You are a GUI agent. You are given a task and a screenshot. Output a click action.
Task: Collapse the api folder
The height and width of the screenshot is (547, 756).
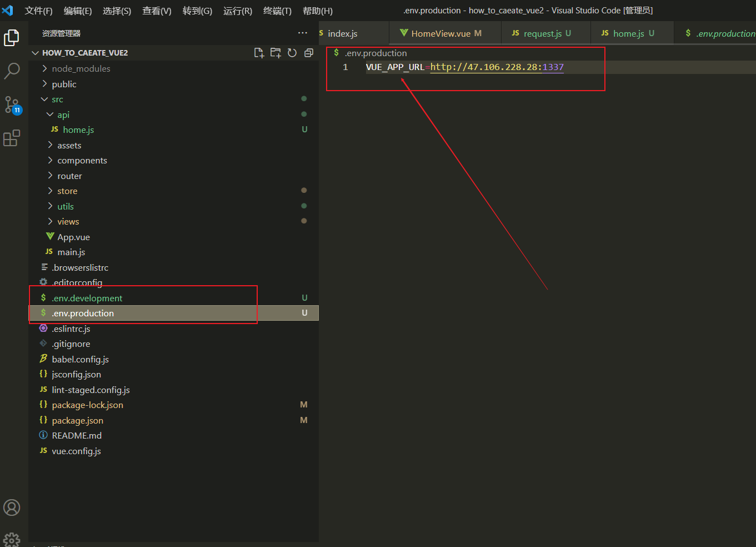[174, 115]
